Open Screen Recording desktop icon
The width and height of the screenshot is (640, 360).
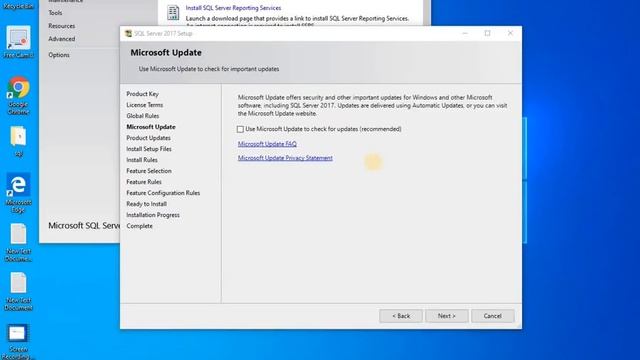(x=18, y=341)
